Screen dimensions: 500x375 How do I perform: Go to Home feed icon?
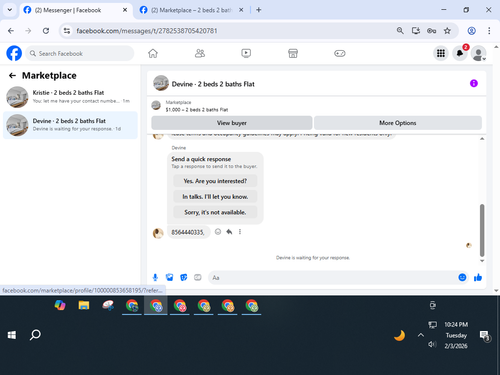(x=153, y=53)
